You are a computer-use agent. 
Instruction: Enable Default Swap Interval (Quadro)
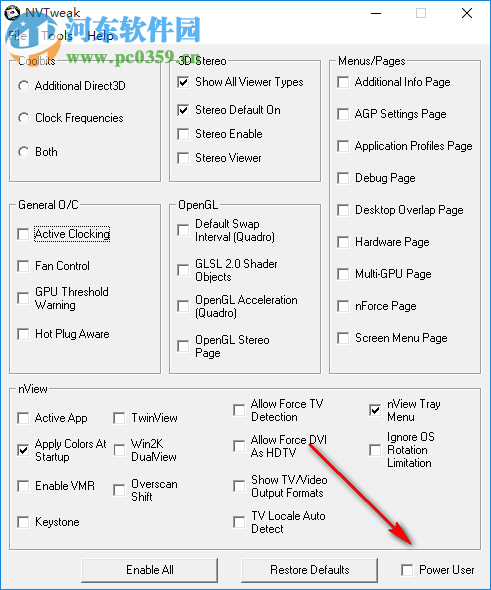(x=183, y=230)
